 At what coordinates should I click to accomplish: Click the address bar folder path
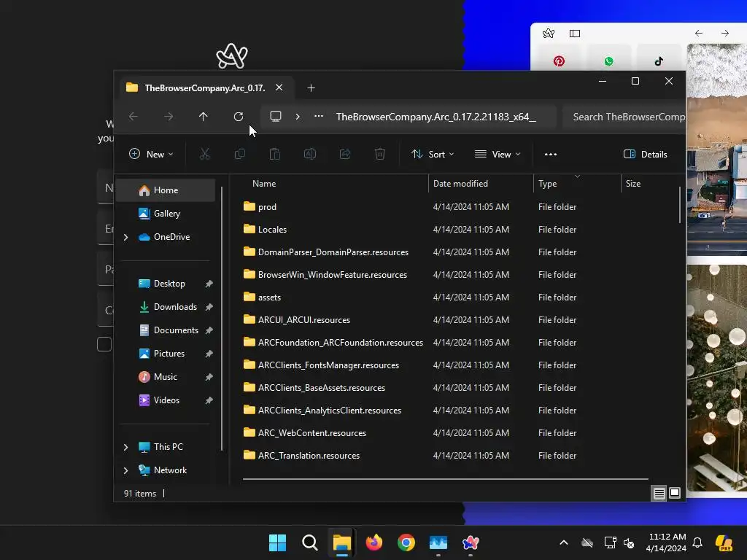pos(436,117)
